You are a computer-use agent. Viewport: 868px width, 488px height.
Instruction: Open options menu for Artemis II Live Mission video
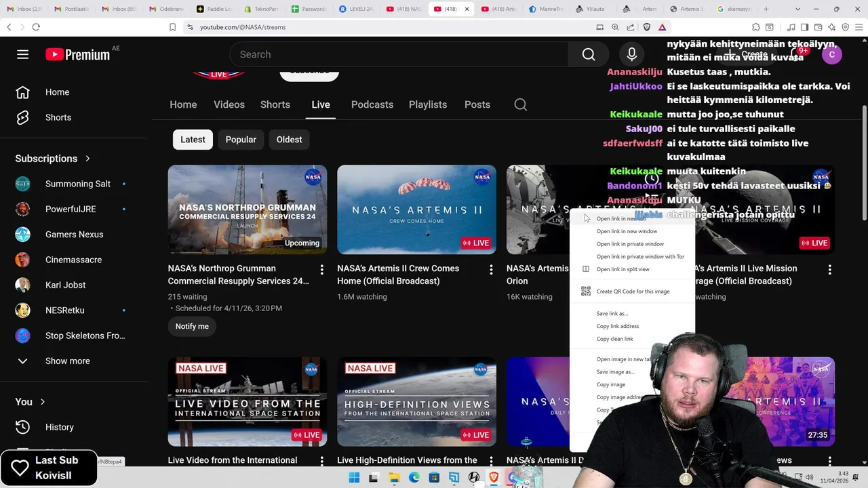pyautogui.click(x=829, y=270)
